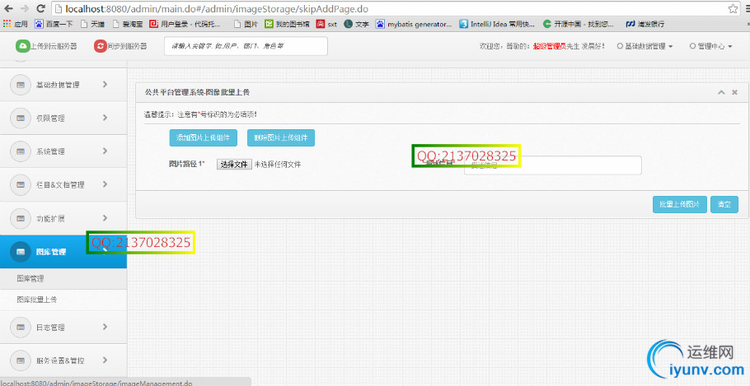Click the green cloud upload icon
The height and width of the screenshot is (386, 750).
click(22, 46)
